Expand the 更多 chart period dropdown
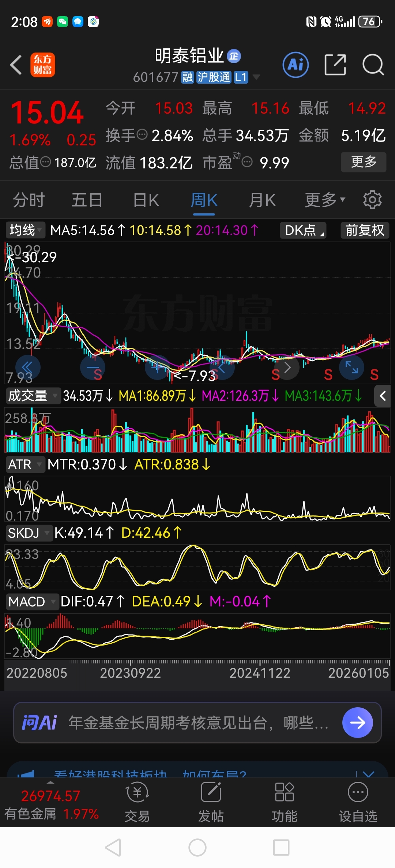The height and width of the screenshot is (868, 395). coord(325,199)
